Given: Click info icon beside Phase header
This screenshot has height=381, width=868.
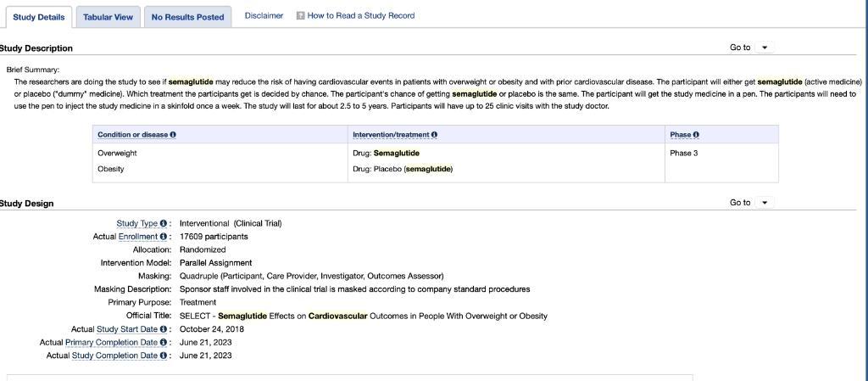Looking at the screenshot, I should (x=696, y=135).
